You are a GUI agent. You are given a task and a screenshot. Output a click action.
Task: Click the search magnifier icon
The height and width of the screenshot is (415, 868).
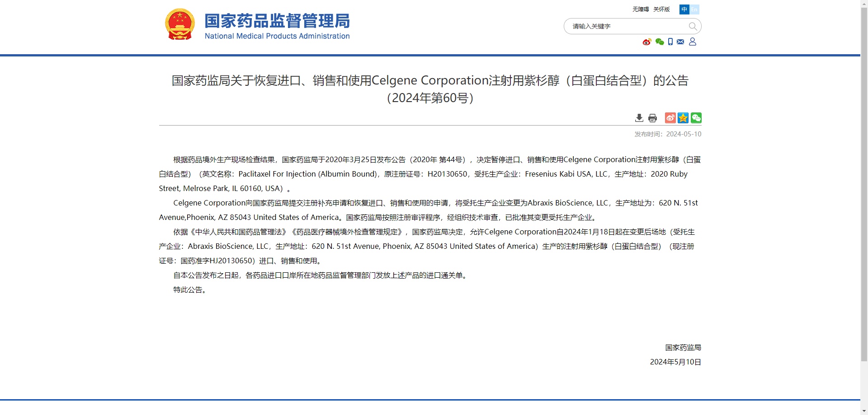[692, 26]
